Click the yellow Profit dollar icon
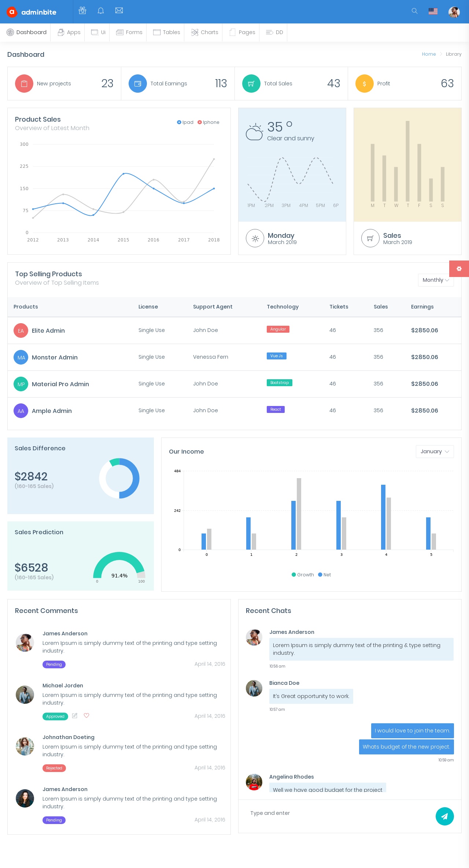The height and width of the screenshot is (868, 469). [x=365, y=84]
